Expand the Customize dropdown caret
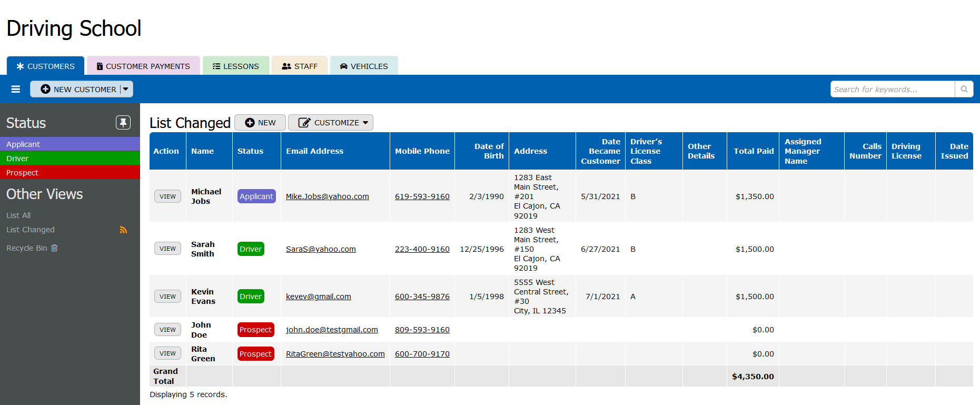980x405 pixels. tap(365, 123)
